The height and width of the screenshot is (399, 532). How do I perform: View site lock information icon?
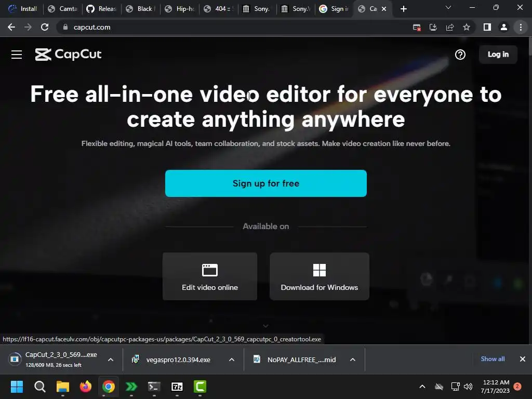click(65, 27)
